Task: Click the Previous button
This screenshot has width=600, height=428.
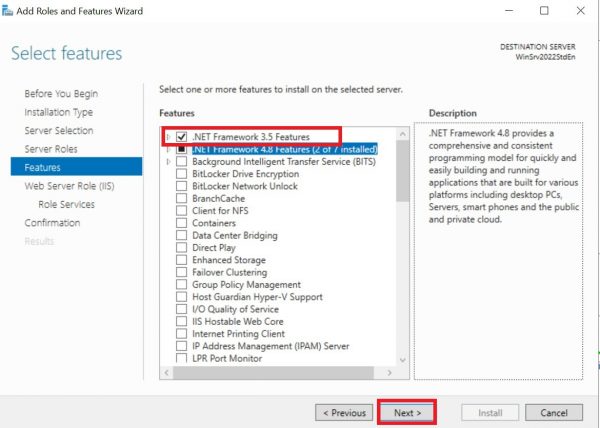Action: click(x=344, y=413)
